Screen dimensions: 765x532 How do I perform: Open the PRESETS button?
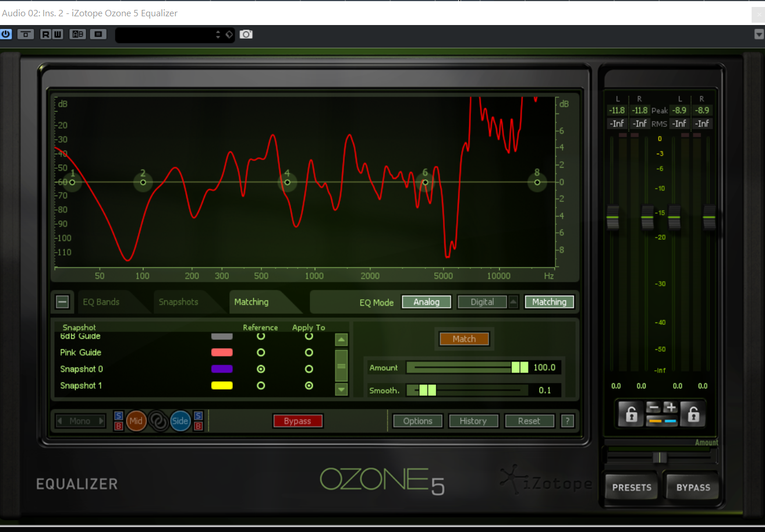pyautogui.click(x=632, y=487)
